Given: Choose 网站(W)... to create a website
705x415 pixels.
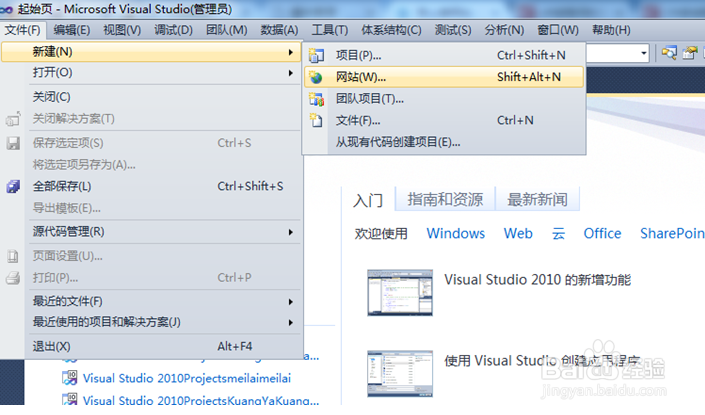Looking at the screenshot, I should [x=444, y=77].
